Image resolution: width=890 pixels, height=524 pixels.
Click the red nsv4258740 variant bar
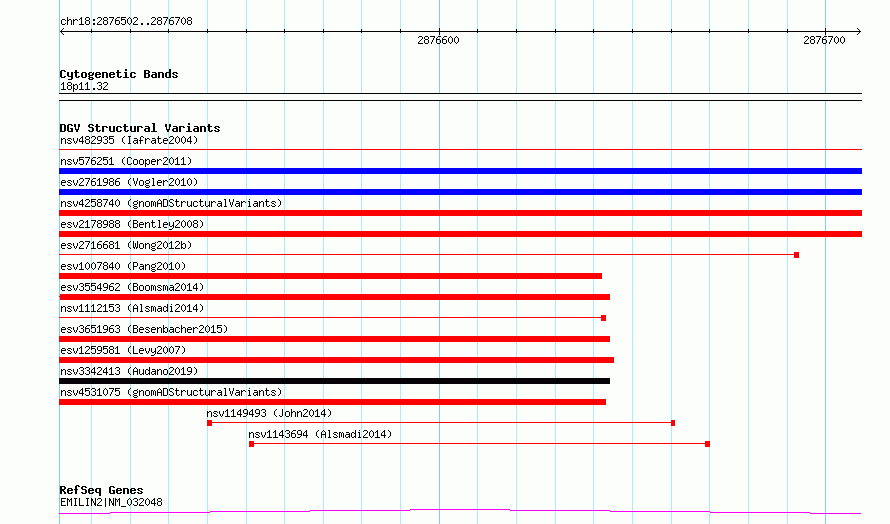pos(460,213)
